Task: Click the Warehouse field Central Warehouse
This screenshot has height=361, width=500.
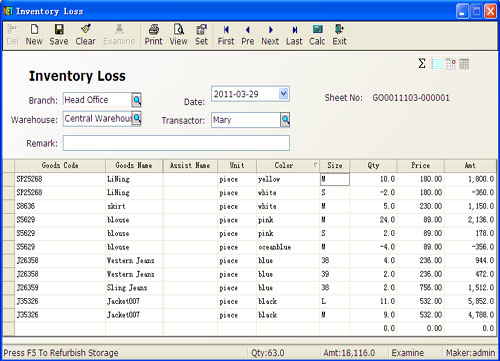Action: 97,119
